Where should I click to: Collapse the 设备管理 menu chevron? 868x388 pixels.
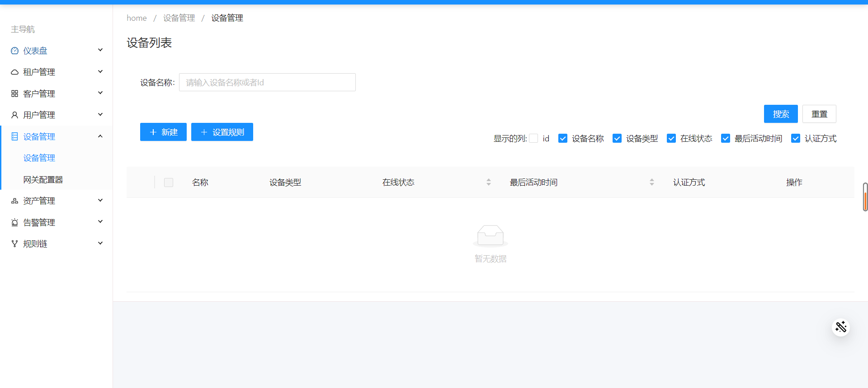point(100,136)
